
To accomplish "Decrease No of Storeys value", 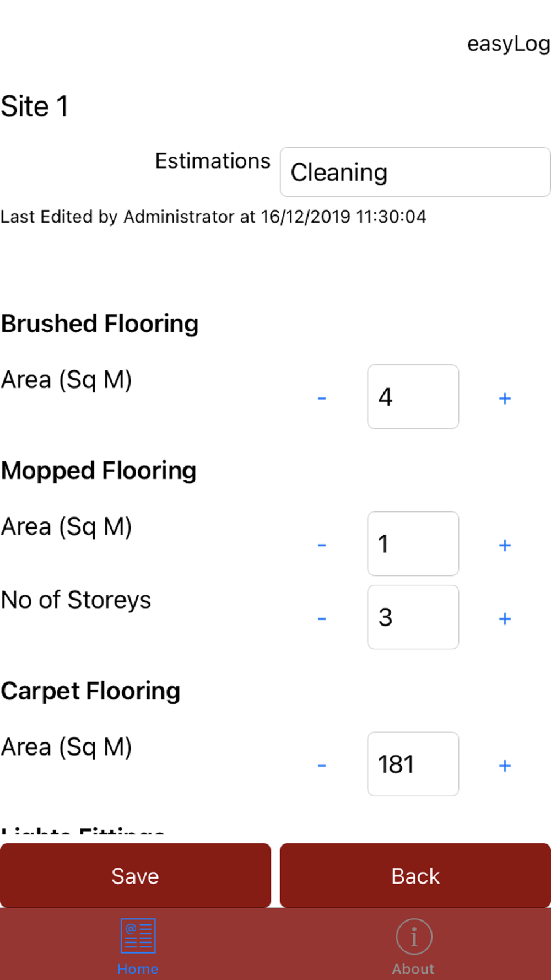I will 322,618.
